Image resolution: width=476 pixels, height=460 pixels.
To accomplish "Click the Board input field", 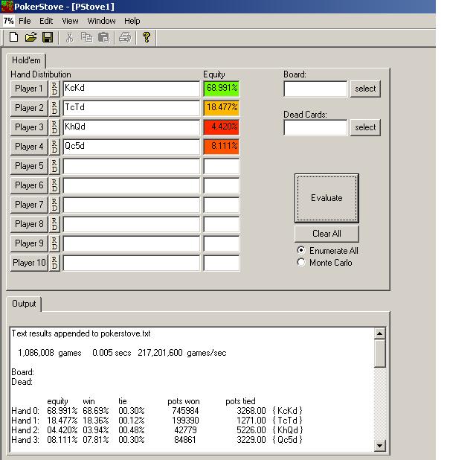I will click(x=315, y=89).
